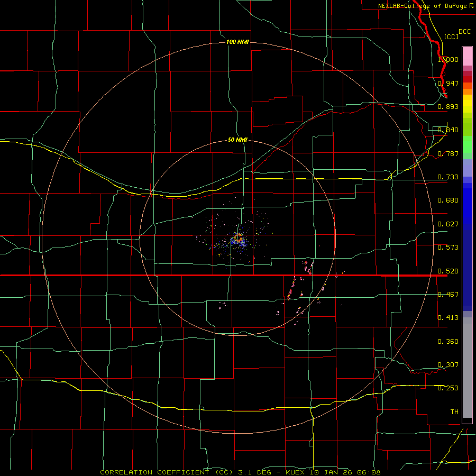Click the gray bottom segment of color bar
476x476 pixels.
click(467, 368)
